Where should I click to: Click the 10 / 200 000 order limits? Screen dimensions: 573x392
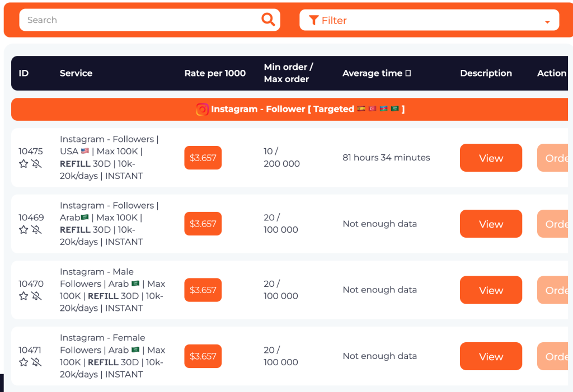282,158
